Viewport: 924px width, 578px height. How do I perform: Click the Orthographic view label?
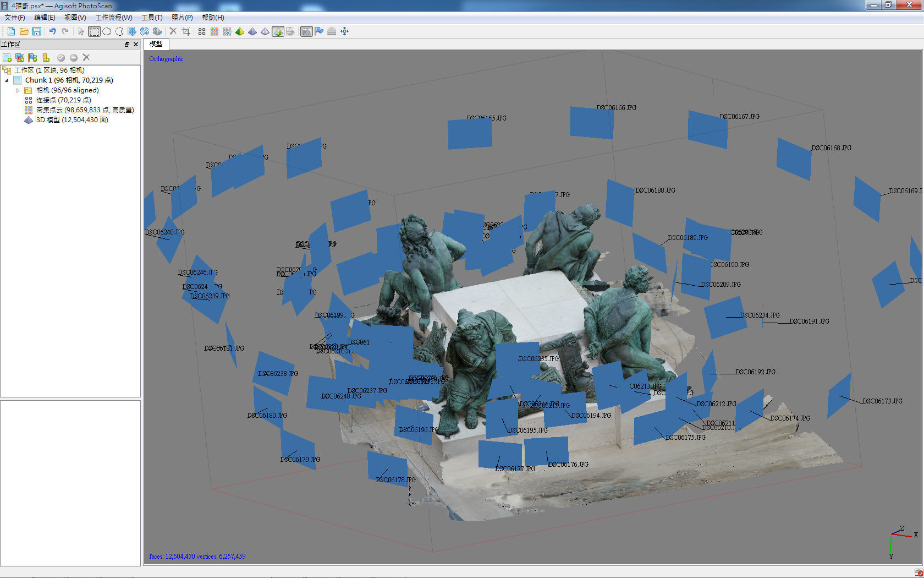click(166, 59)
